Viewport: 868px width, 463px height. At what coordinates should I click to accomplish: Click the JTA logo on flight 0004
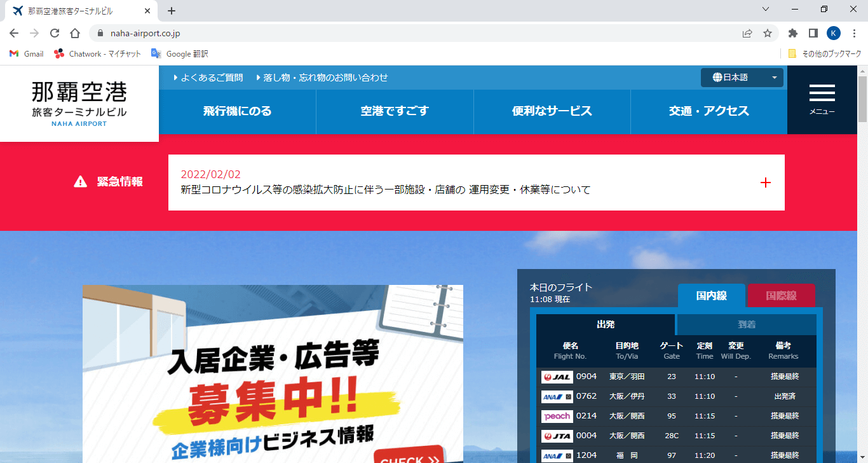point(557,436)
